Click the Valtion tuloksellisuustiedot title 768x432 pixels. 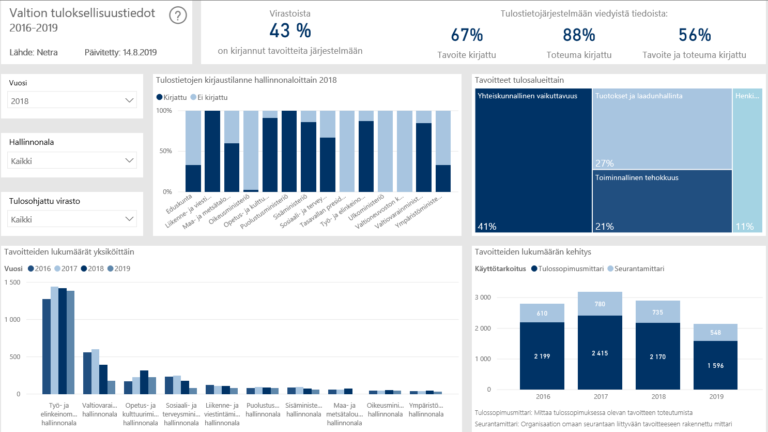pyautogui.click(x=80, y=13)
